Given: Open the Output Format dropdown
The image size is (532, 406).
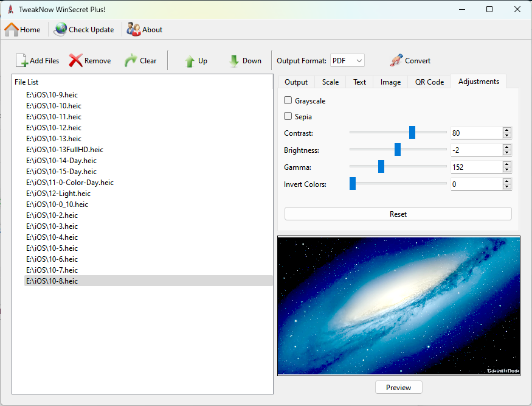Looking at the screenshot, I should click(x=347, y=61).
